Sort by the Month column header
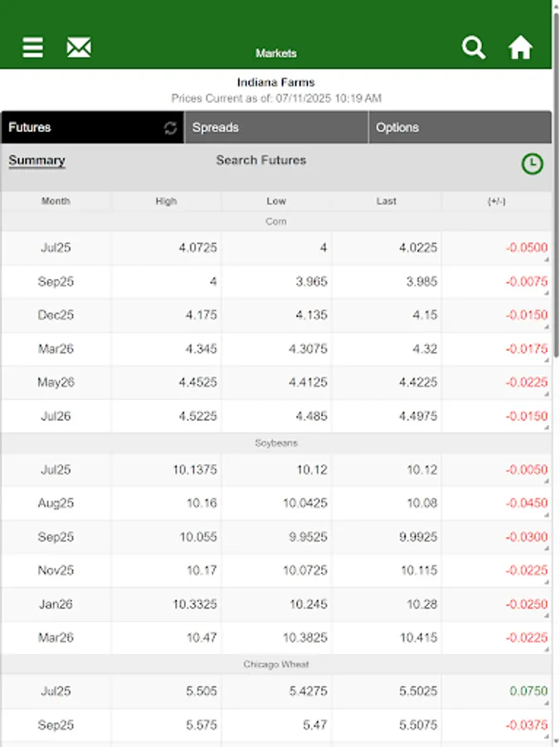560x747 pixels. (54, 201)
